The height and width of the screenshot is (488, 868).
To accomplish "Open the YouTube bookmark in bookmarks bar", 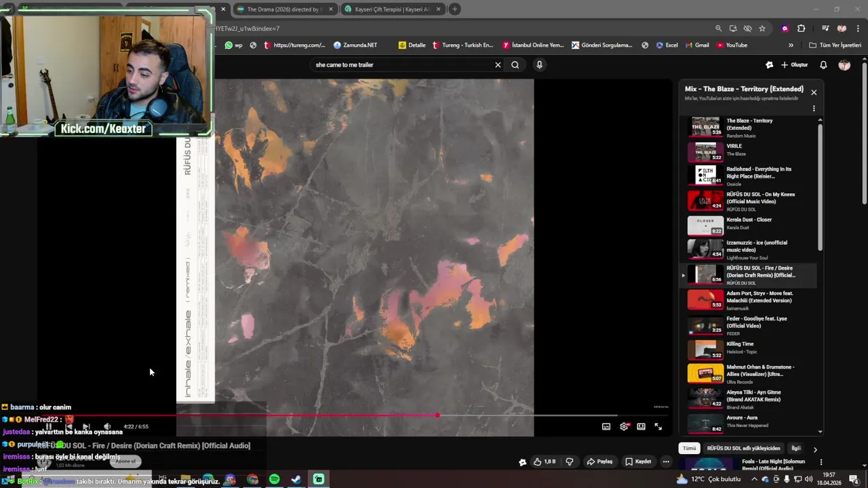I will [x=732, y=45].
